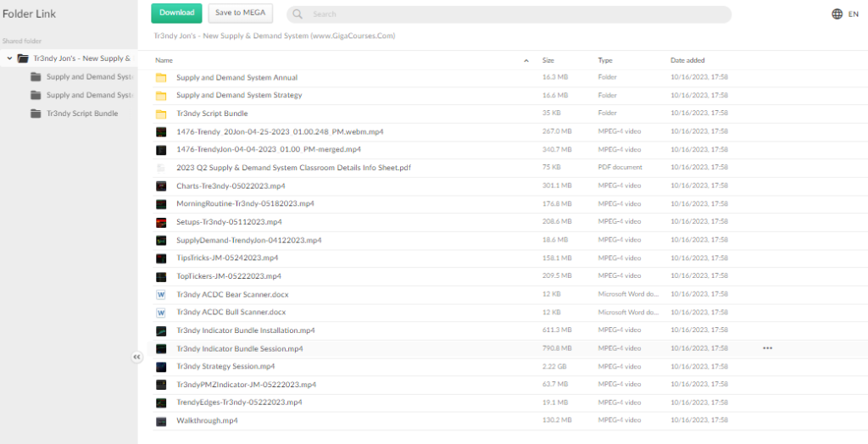Sort files by Date added column
Viewport: 868px width, 444px height.
(687, 61)
